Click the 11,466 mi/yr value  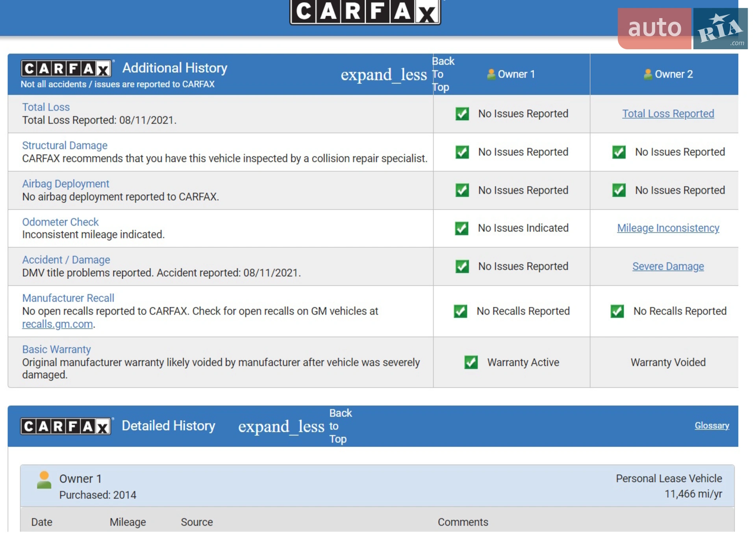[693, 494]
